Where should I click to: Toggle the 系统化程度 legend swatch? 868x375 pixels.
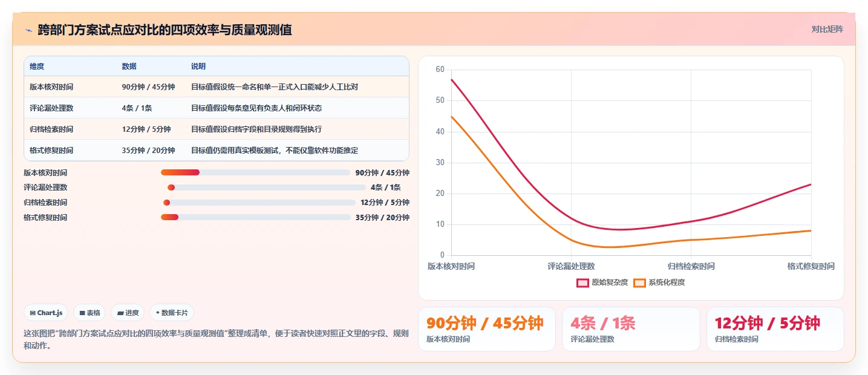(x=639, y=282)
